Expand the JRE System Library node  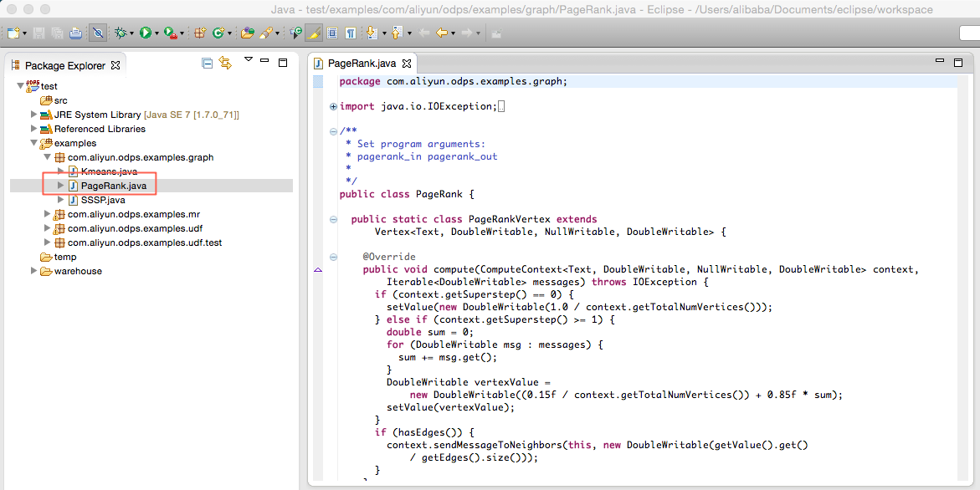[x=34, y=115]
